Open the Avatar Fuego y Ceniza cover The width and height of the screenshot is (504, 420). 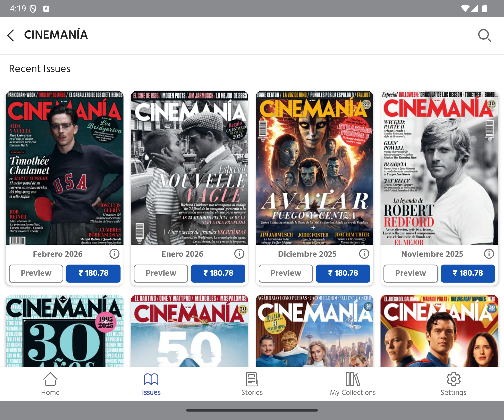tap(314, 168)
